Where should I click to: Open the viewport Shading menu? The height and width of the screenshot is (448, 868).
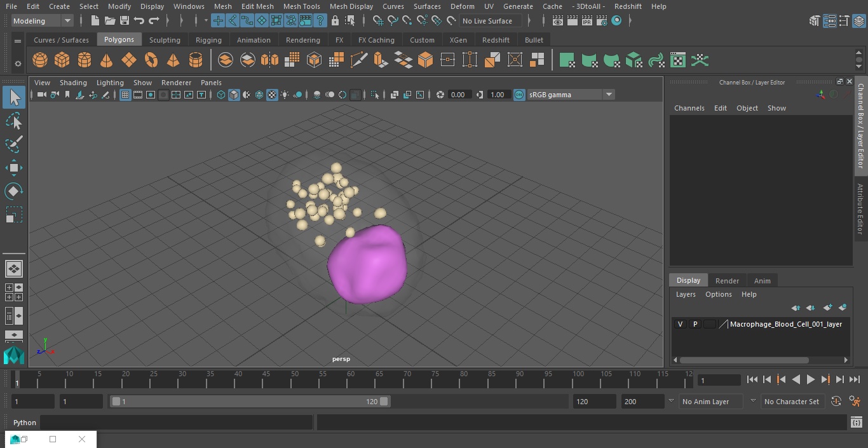[x=73, y=83]
